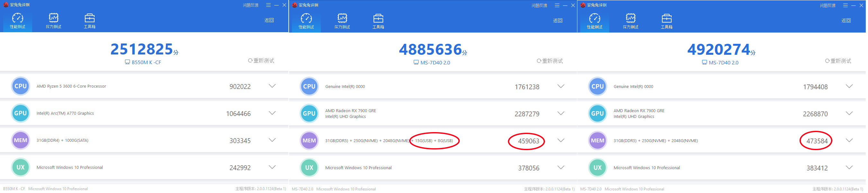The width and height of the screenshot is (868, 193).
Task: Expand the CPU row scoring 1794408
Action: click(849, 86)
